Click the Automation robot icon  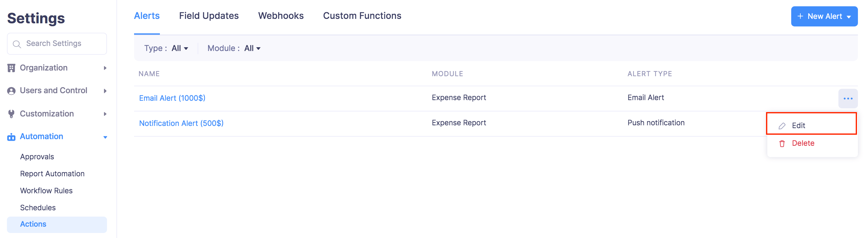coord(11,137)
